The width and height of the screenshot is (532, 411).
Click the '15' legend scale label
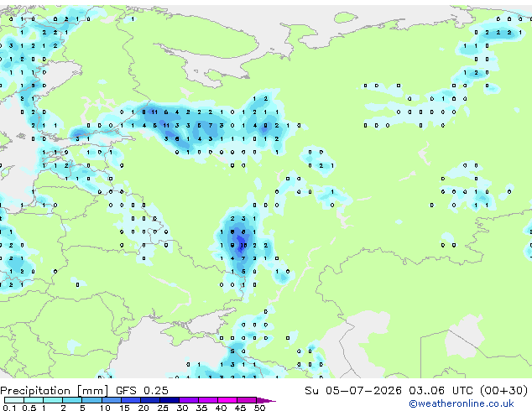(124, 408)
